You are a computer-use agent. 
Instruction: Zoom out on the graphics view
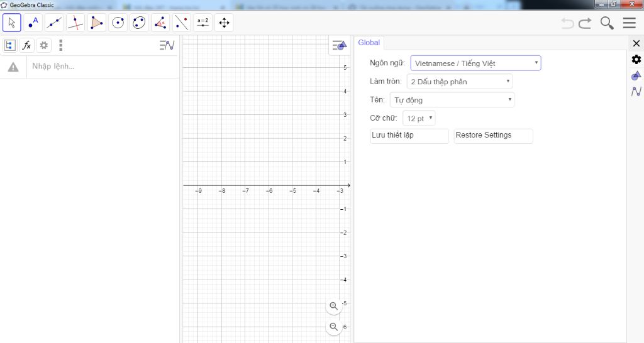[x=334, y=327]
